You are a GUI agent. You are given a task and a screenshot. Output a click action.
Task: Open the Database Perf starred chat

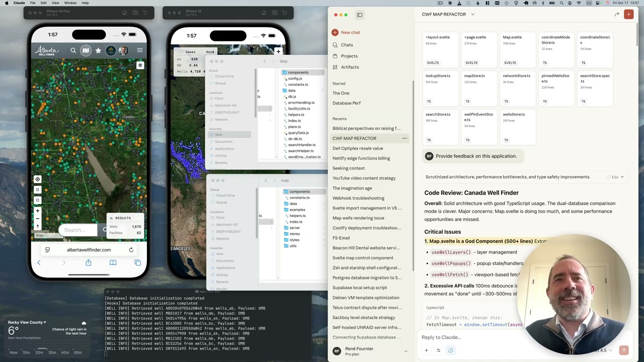(347, 103)
